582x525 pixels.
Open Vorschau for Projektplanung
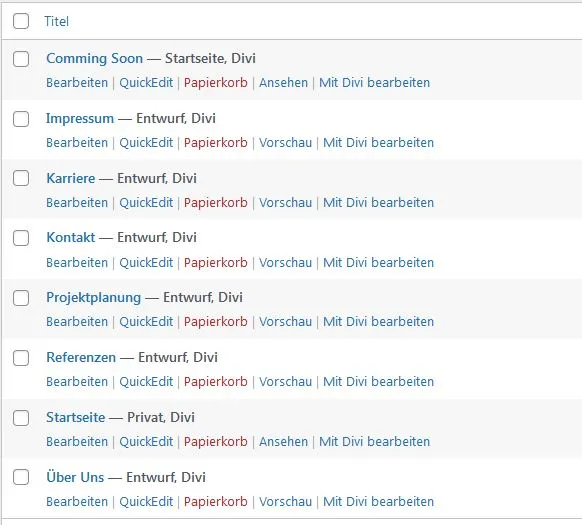[285, 322]
